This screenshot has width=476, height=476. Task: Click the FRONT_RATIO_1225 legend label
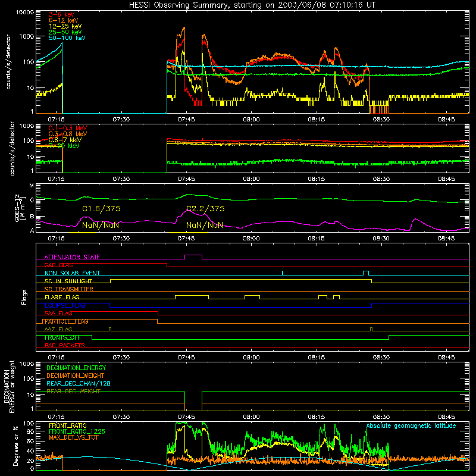(77, 432)
